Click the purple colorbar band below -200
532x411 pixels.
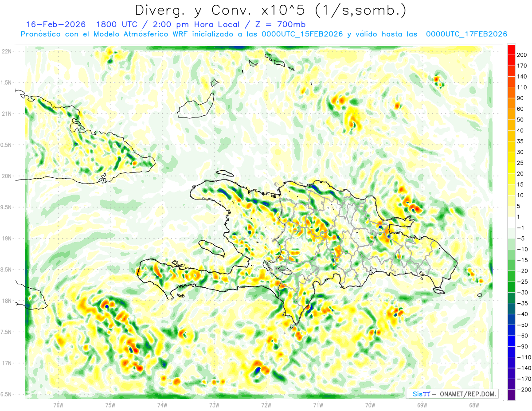point(511,395)
